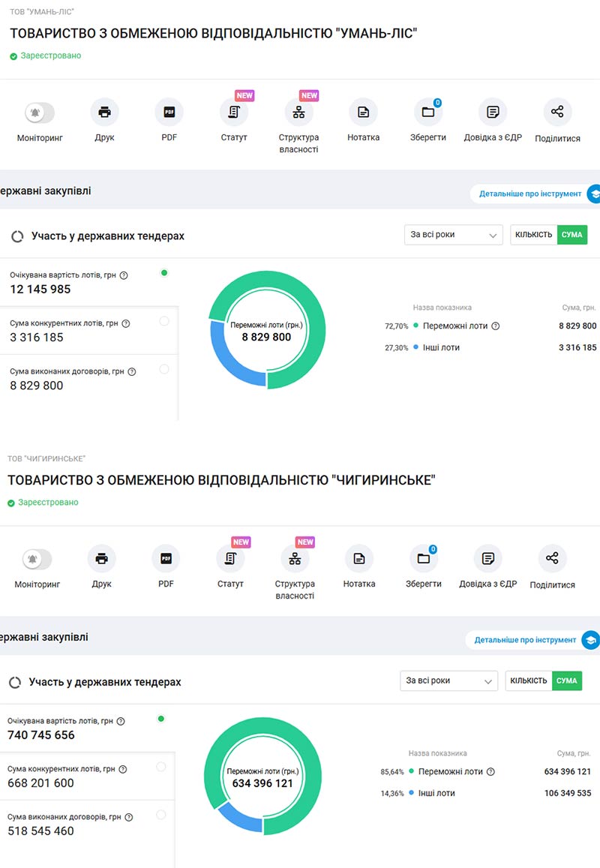Select radio for 12 145 985 expected value
This screenshot has width=600, height=868.
coord(163,273)
